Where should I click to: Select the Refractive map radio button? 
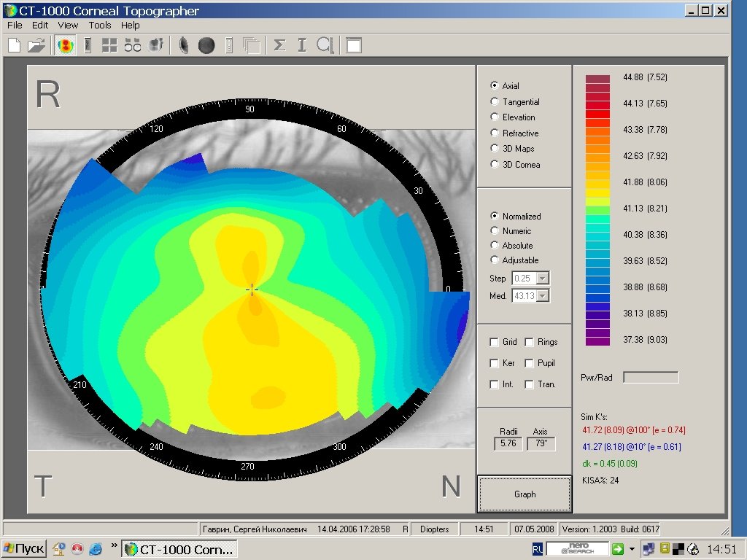[x=495, y=133]
